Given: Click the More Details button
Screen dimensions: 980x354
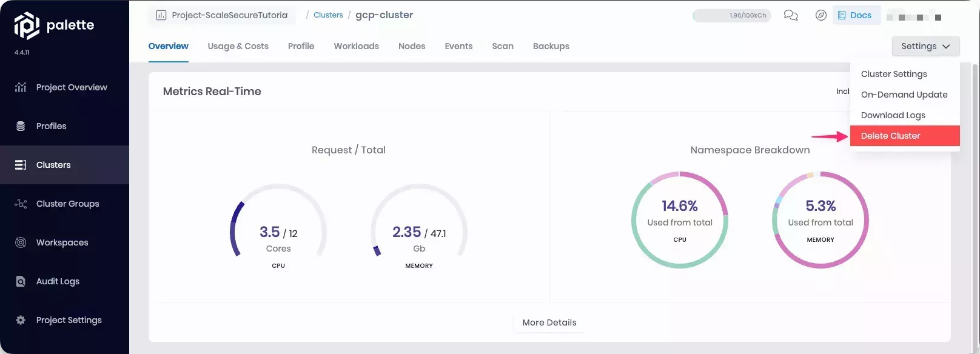Looking at the screenshot, I should [x=549, y=322].
